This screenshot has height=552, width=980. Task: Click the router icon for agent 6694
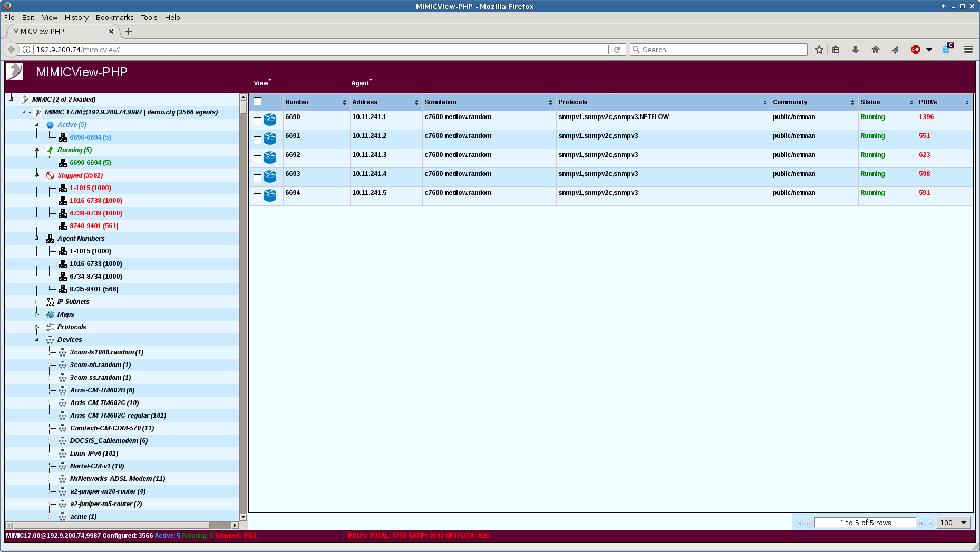270,195
